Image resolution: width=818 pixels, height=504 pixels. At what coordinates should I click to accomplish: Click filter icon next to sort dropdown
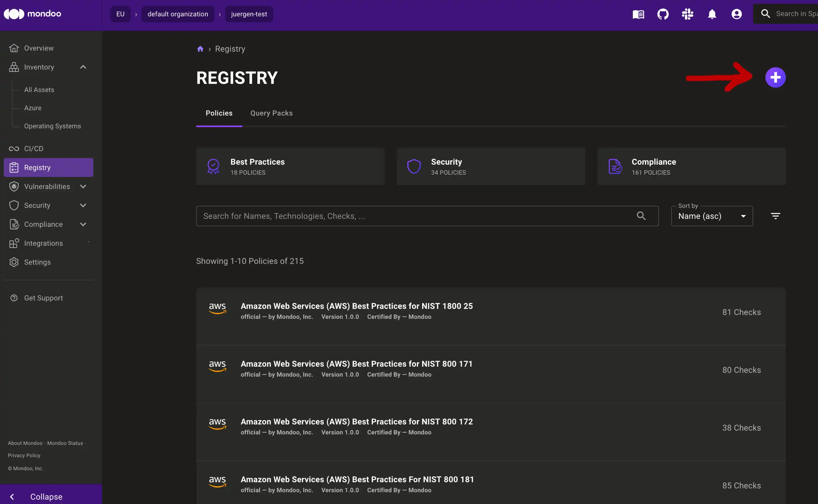click(776, 216)
